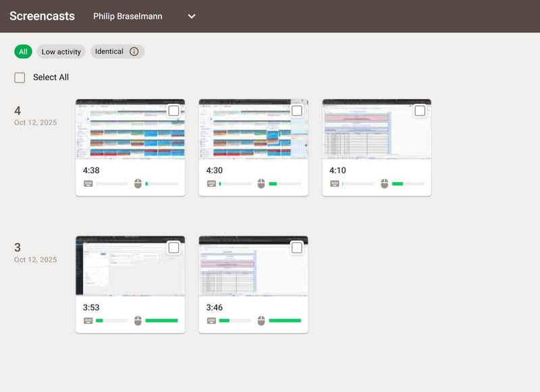Show Identical screencasts filter

pos(109,52)
